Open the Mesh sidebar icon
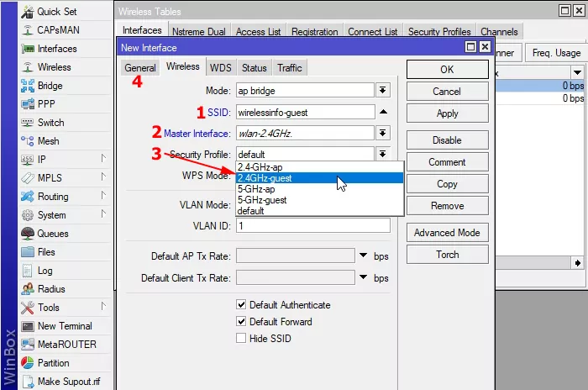The height and width of the screenshot is (390, 588). tap(28, 141)
